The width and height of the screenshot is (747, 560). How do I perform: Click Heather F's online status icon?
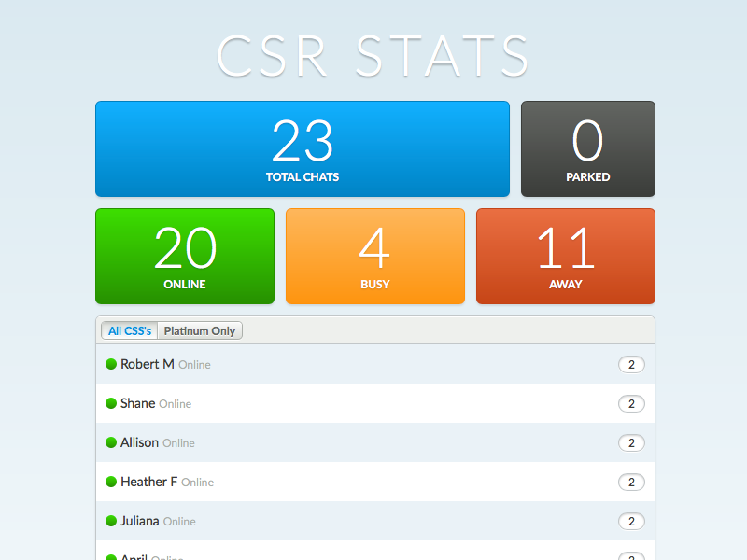click(111, 482)
